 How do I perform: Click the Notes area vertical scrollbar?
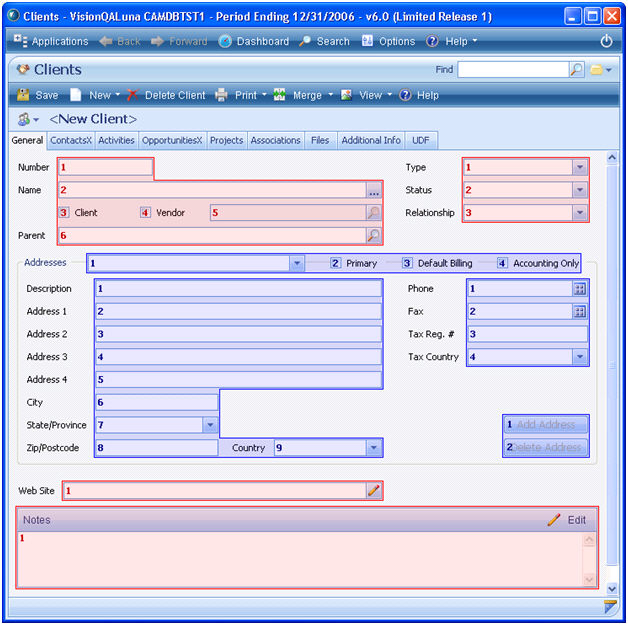tap(589, 560)
